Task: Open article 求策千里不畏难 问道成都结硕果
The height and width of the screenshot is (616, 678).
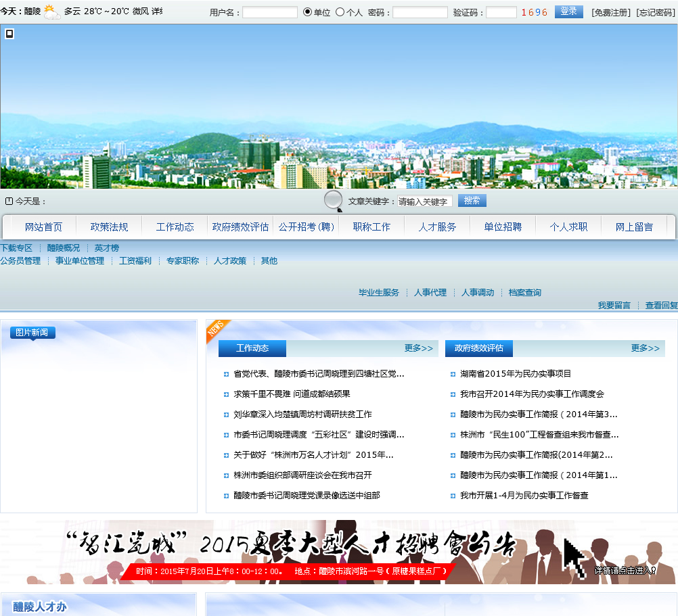Action: 292,394
